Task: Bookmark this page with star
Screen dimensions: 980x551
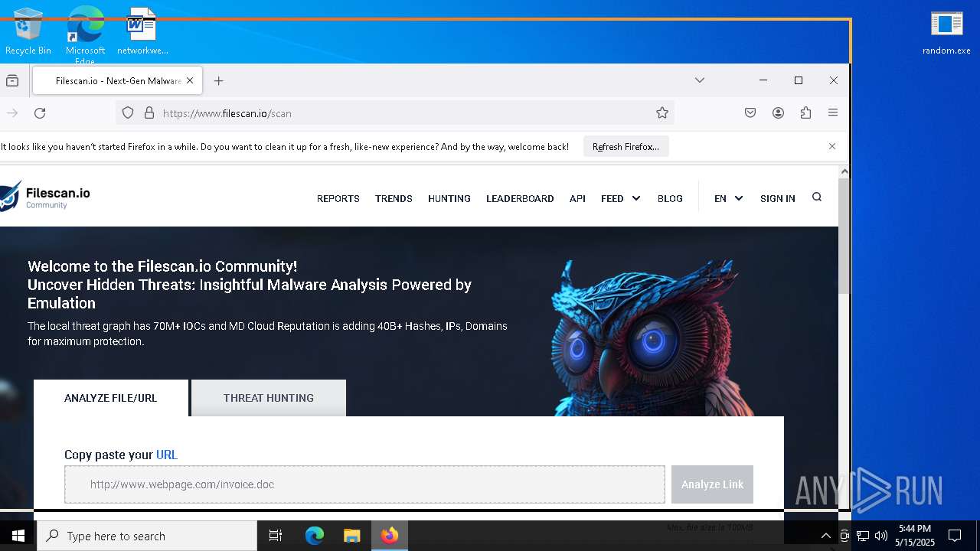Action: tap(662, 113)
